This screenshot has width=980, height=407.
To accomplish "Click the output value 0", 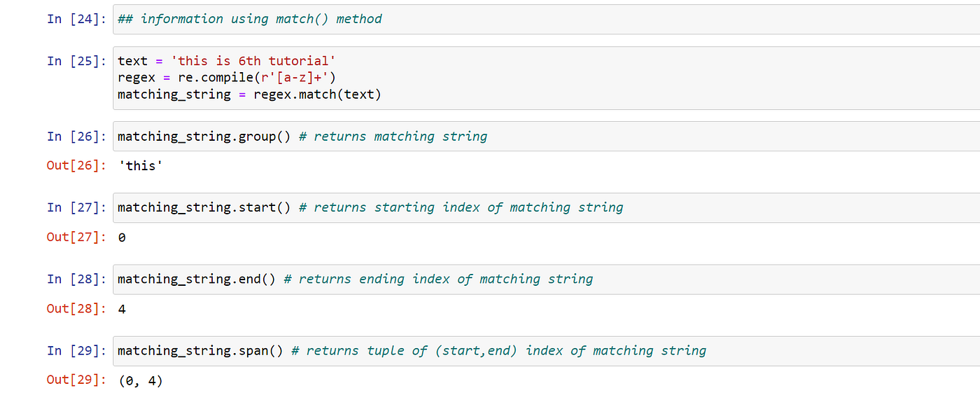I will pyautogui.click(x=122, y=237).
